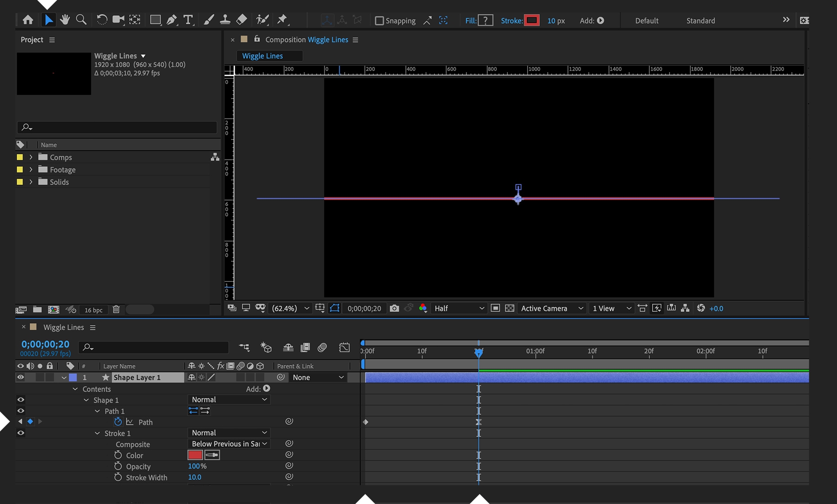837x504 pixels.
Task: Toggle Path property stopwatch
Action: [x=118, y=422]
